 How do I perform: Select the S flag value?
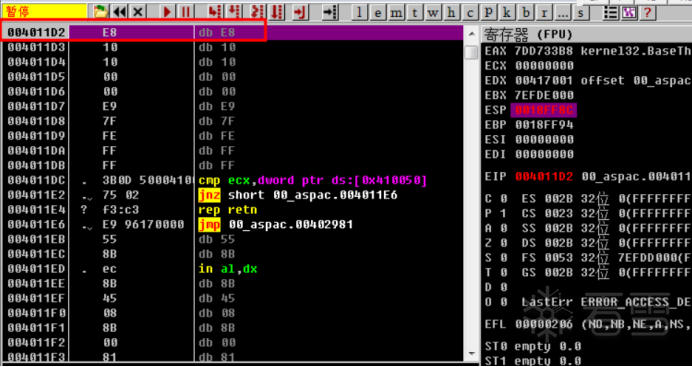tap(504, 258)
